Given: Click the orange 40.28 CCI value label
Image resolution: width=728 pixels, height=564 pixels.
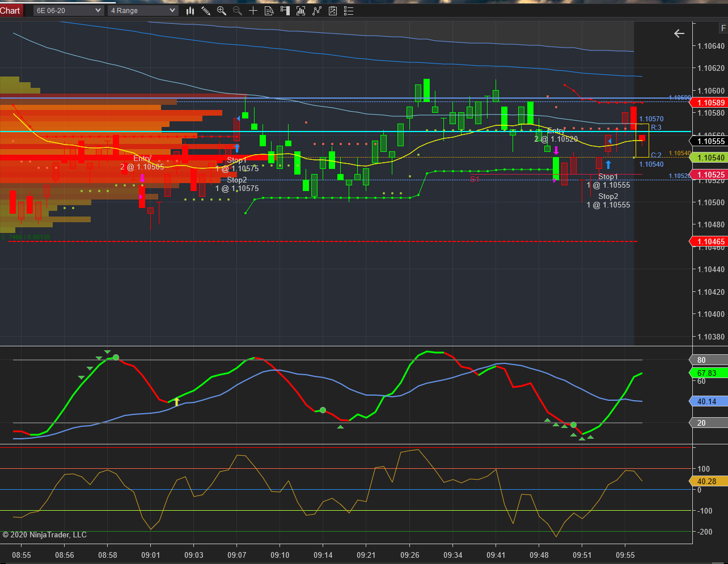Looking at the screenshot, I should tap(709, 481).
